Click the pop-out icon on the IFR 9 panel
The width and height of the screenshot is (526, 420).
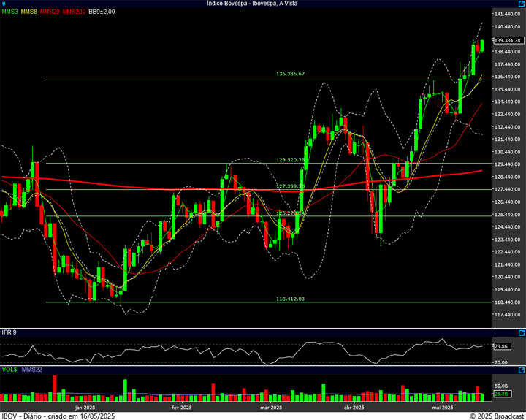pos(521,332)
